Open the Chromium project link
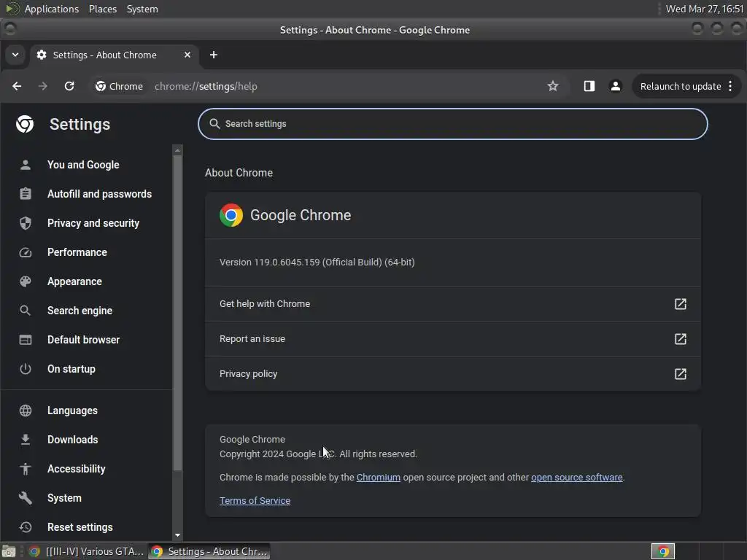 click(x=379, y=477)
